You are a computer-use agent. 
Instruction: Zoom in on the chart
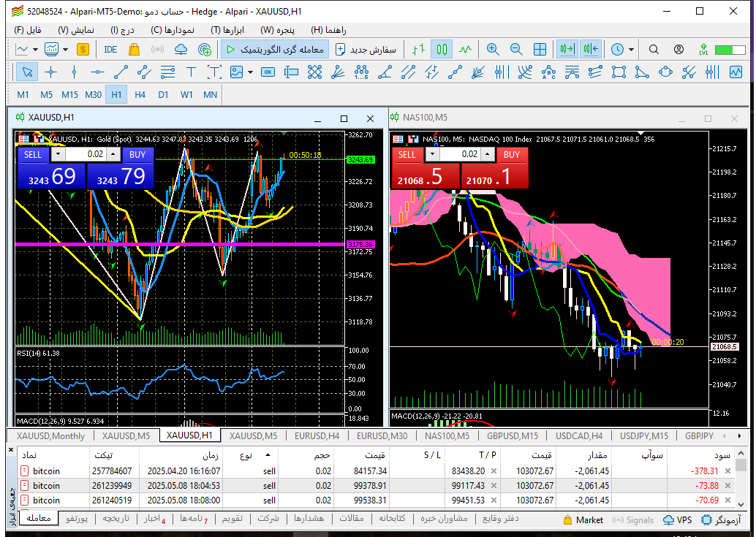click(492, 49)
